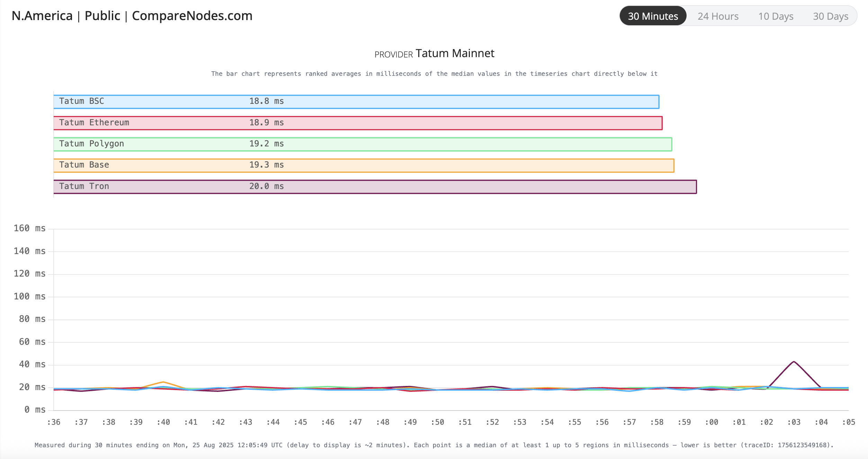Click the ':03' x-axis tick label

(794, 422)
